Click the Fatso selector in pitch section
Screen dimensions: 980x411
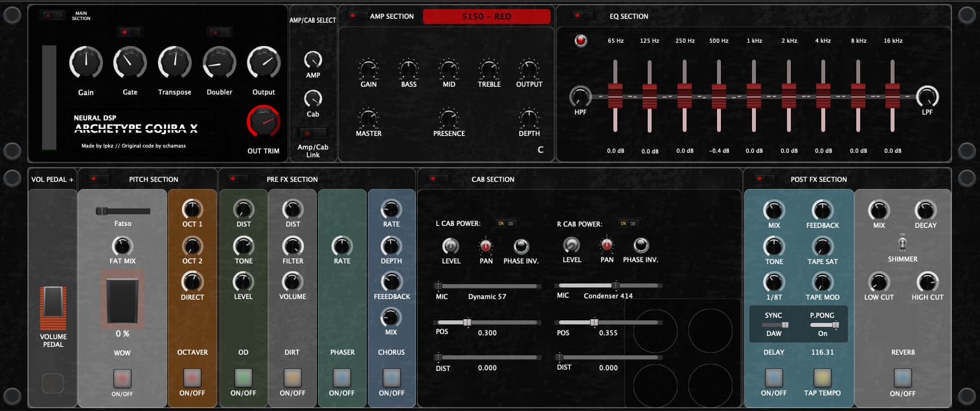[122, 211]
